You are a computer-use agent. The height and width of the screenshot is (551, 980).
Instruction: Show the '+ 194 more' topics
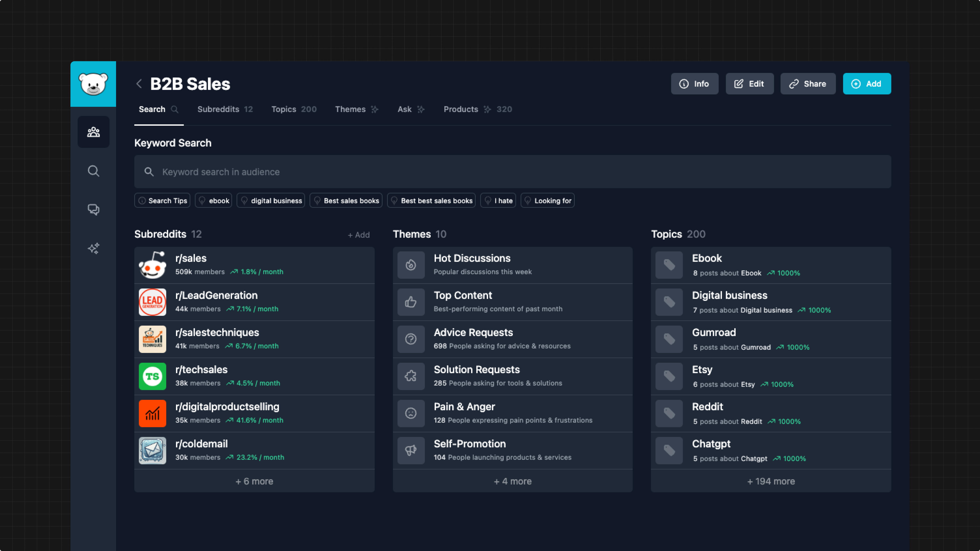[x=771, y=481]
